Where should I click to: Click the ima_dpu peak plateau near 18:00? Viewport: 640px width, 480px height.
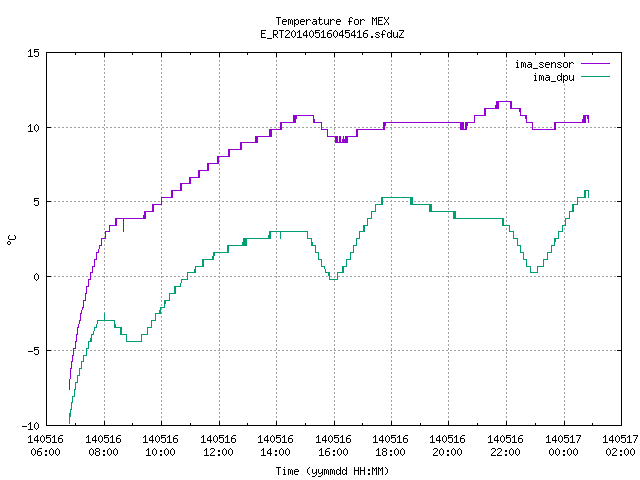tap(397, 198)
